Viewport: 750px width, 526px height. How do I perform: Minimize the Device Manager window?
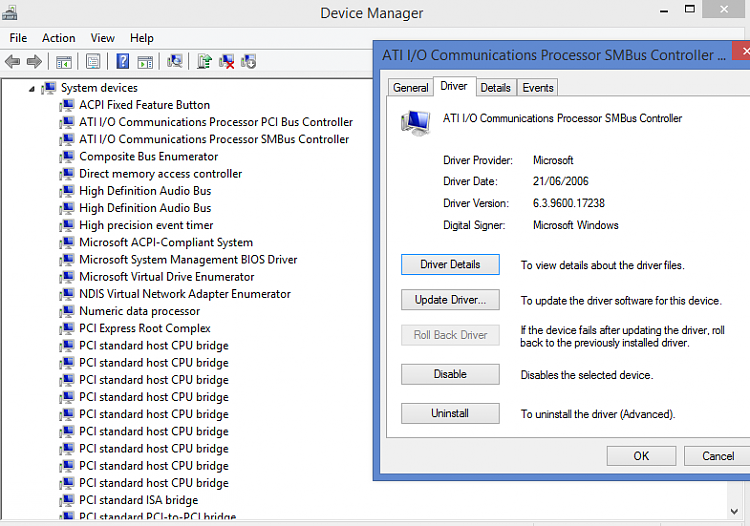[664, 11]
